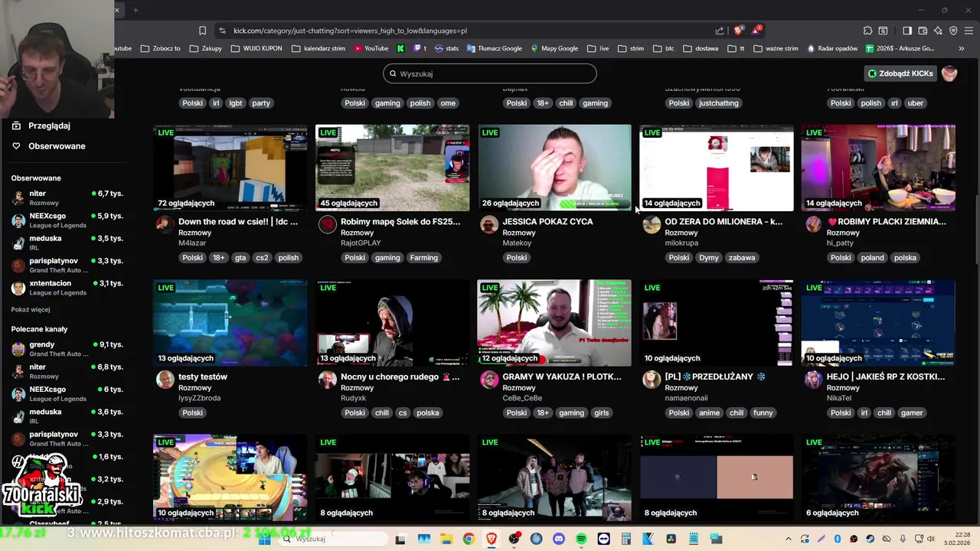The height and width of the screenshot is (551, 980).
Task: Click Rudyxk channel avatar
Action: point(327,380)
